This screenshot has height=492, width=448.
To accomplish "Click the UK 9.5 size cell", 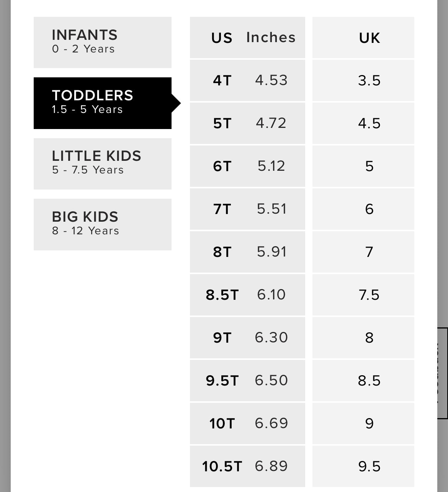I will tap(363, 466).
